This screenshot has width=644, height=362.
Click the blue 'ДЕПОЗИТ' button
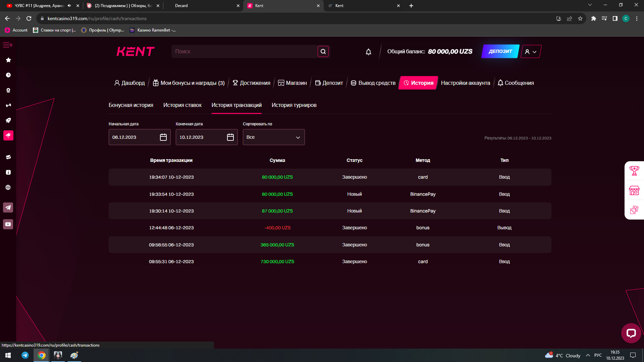coord(500,51)
